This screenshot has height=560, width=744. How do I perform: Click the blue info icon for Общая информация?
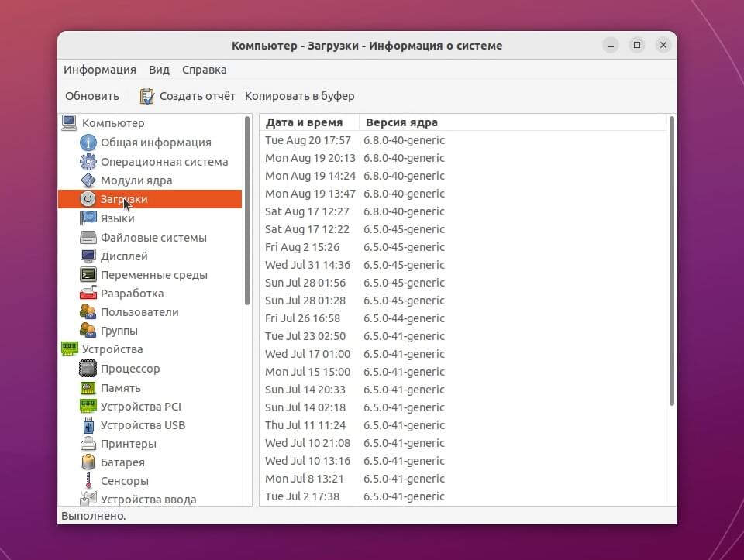[88, 143]
